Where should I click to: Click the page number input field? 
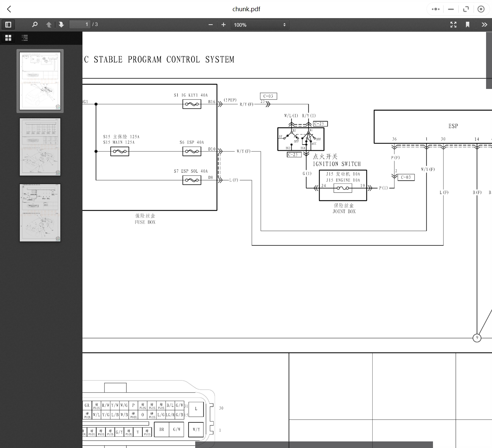[79, 24]
